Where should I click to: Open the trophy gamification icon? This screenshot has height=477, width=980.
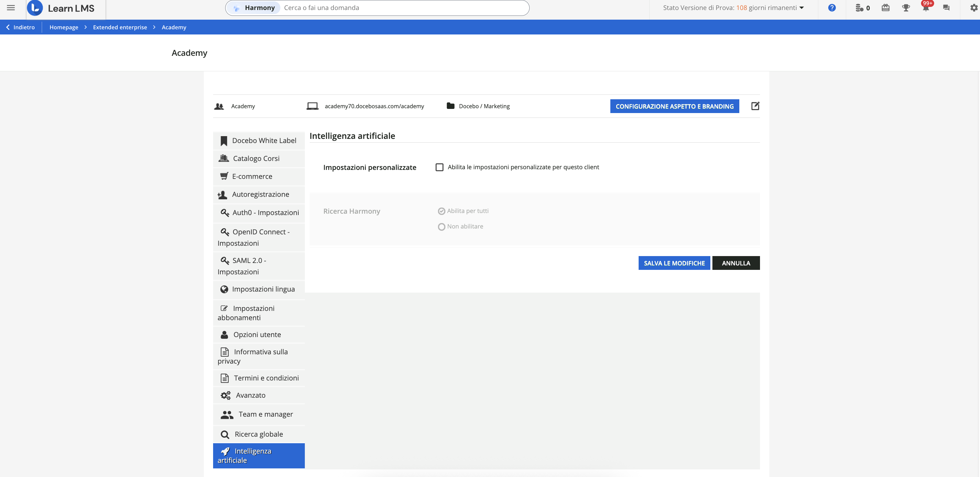(906, 8)
